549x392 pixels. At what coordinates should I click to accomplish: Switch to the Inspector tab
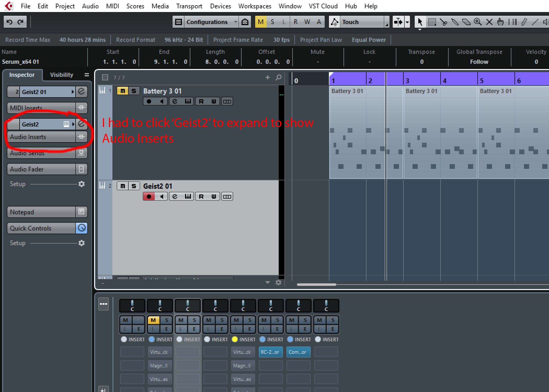[22, 75]
